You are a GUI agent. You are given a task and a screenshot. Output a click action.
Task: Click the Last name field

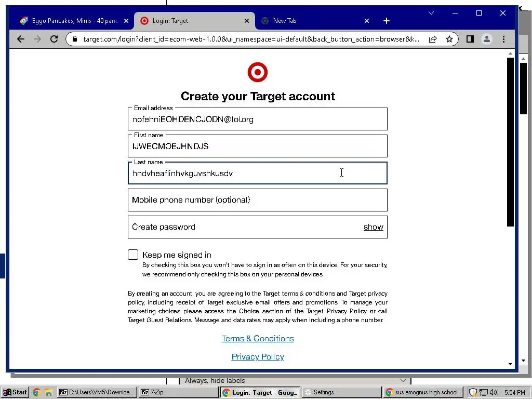[258, 173]
